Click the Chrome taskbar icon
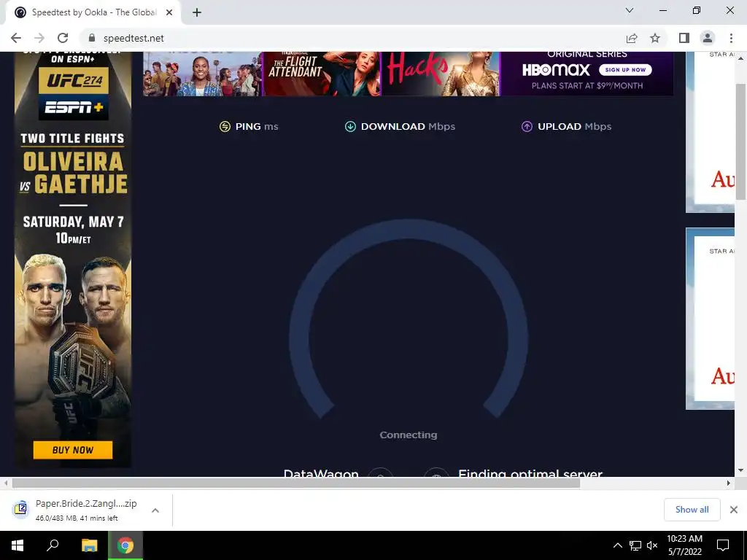Screen dimensions: 747x560 125,545
